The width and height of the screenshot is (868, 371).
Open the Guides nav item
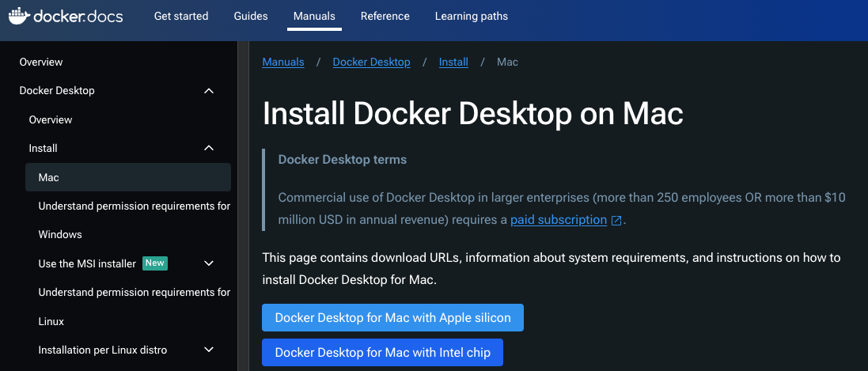click(251, 16)
